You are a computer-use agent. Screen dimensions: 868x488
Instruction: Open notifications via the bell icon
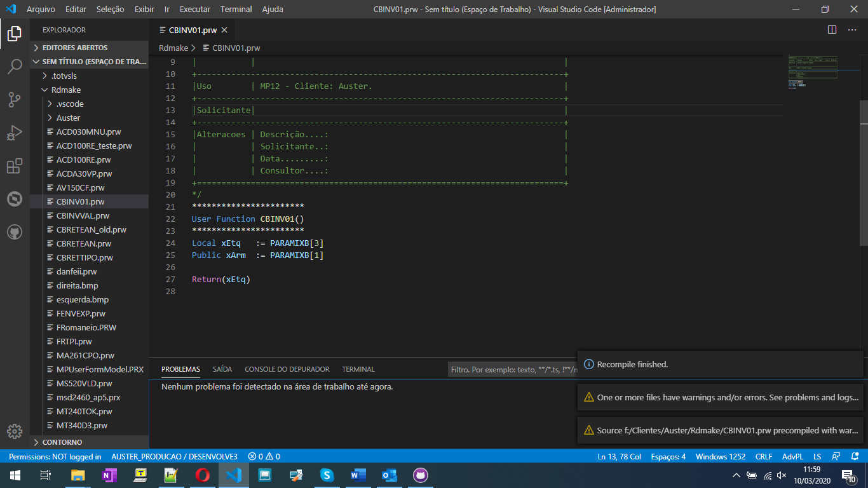[855, 456]
